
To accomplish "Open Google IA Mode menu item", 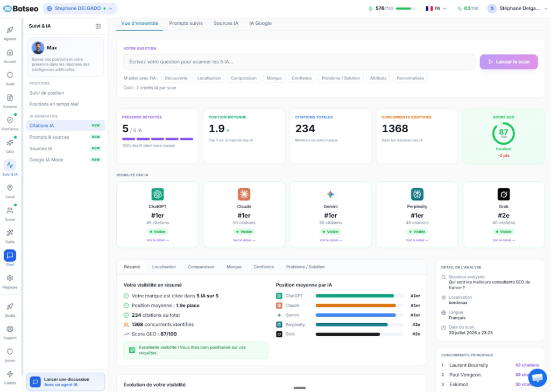I will click(x=65, y=160).
